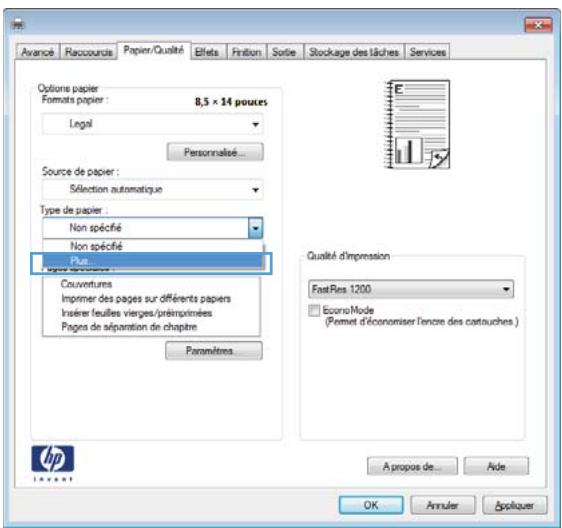Open the Services tab

coord(427,52)
